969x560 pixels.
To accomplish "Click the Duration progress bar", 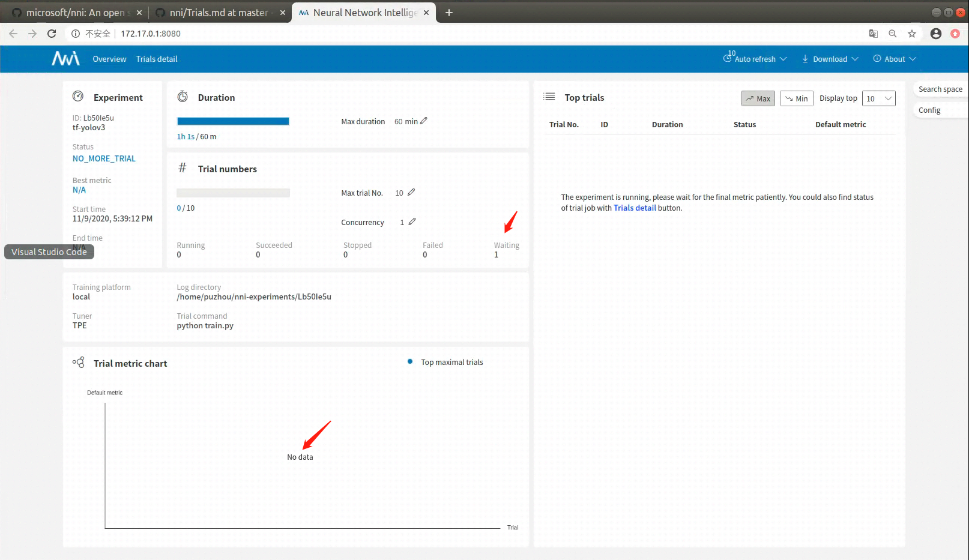I will (233, 121).
